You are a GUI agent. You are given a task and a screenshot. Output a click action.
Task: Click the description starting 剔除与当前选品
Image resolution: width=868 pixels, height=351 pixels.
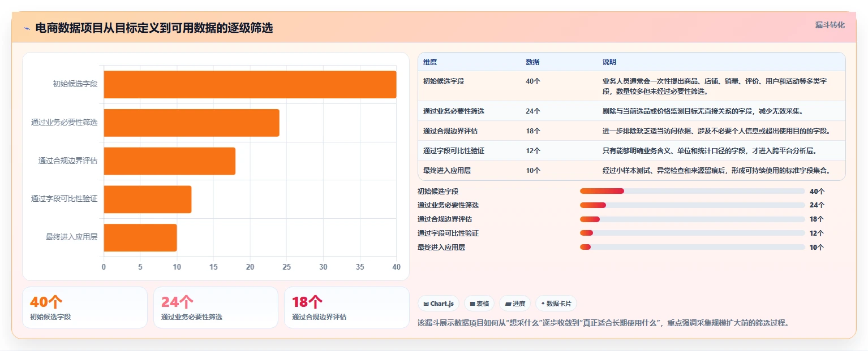[703, 111]
